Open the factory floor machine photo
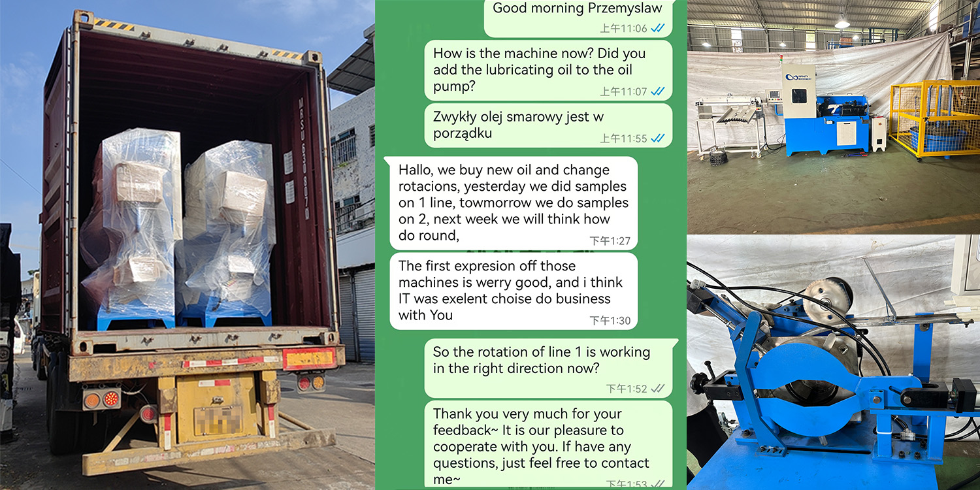Screen dimensions: 980x490 (833, 117)
